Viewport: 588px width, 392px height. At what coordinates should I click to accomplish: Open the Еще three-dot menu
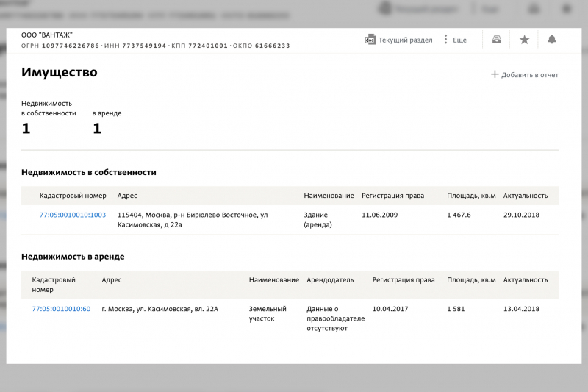[455, 40]
